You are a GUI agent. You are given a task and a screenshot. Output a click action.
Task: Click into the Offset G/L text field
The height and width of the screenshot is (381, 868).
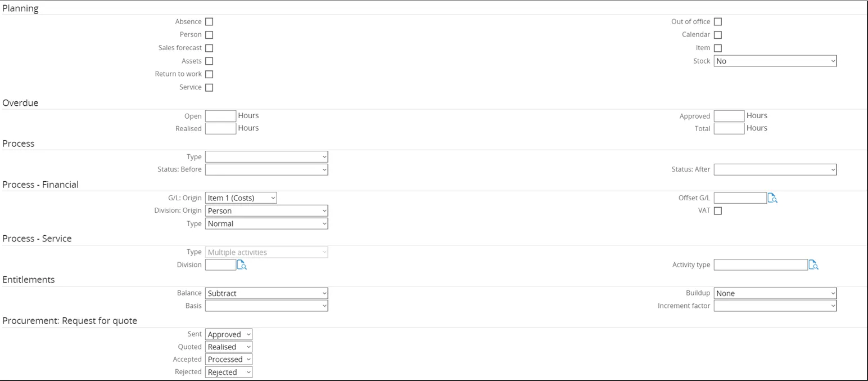tap(740, 198)
